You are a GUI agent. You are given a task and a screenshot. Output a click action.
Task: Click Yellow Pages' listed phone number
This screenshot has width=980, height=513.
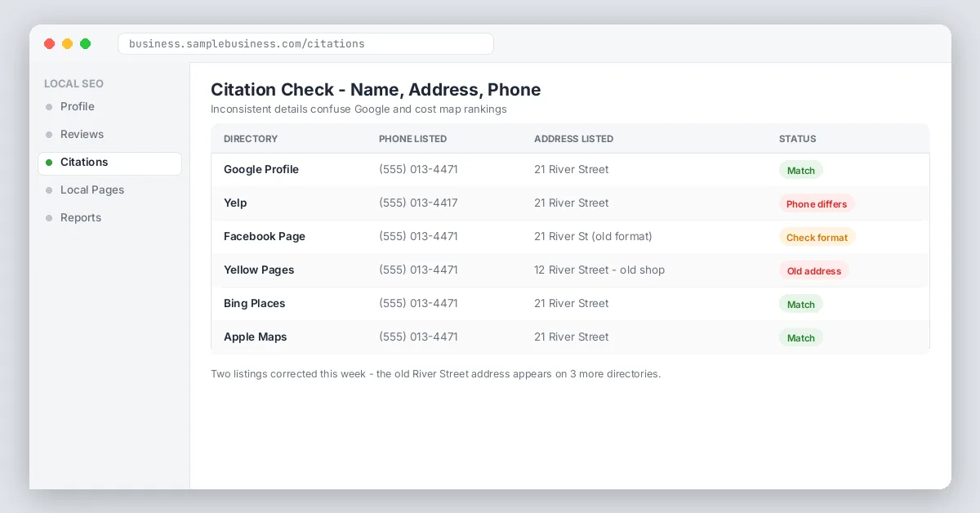coord(418,270)
